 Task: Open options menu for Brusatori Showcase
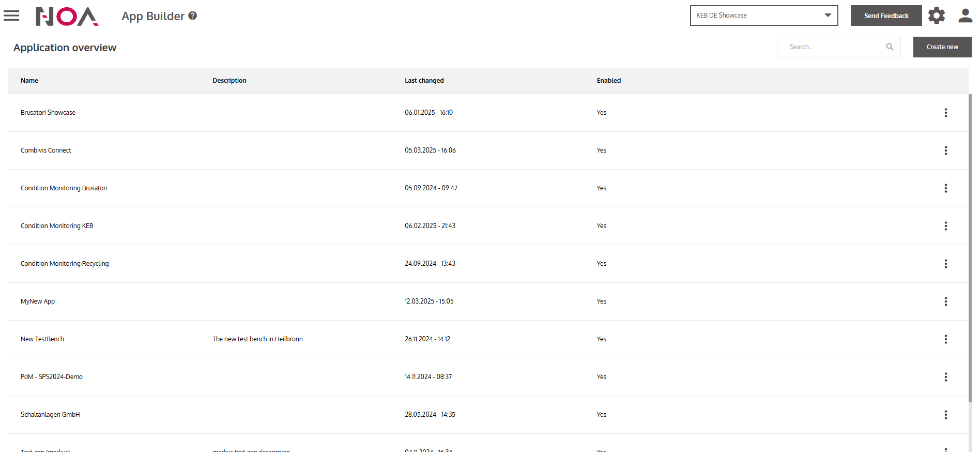click(945, 113)
